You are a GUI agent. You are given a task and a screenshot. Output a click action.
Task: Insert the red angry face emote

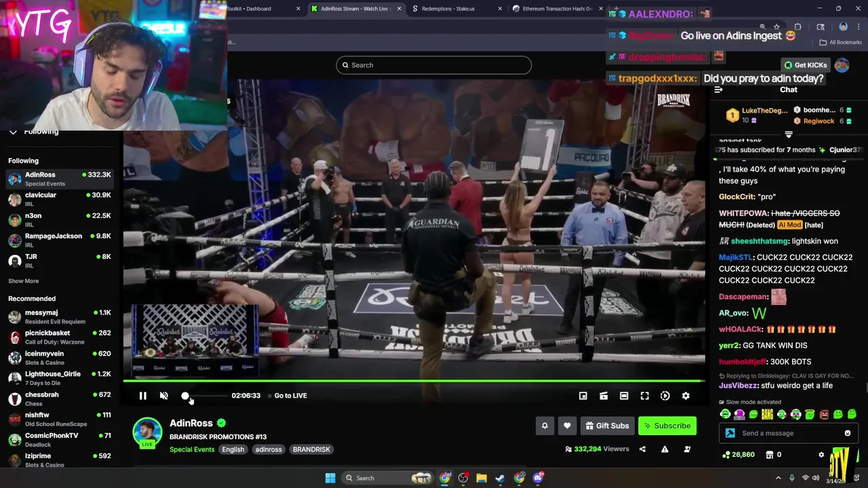coord(824,414)
